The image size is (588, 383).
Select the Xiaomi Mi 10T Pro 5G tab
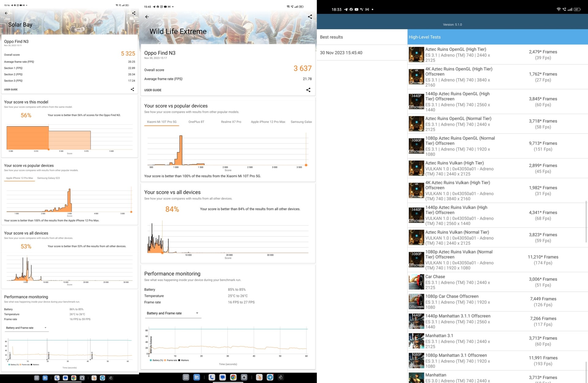(162, 122)
